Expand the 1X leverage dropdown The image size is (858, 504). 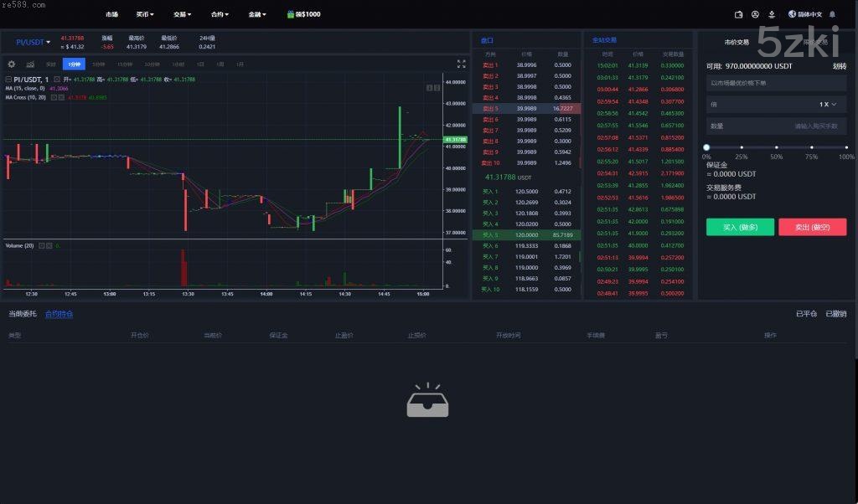click(x=828, y=105)
